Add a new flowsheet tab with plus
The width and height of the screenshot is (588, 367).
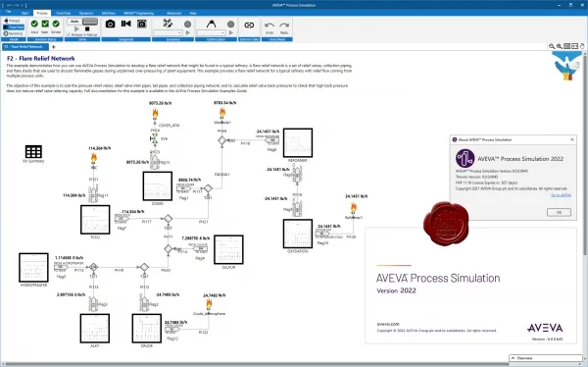click(x=54, y=47)
